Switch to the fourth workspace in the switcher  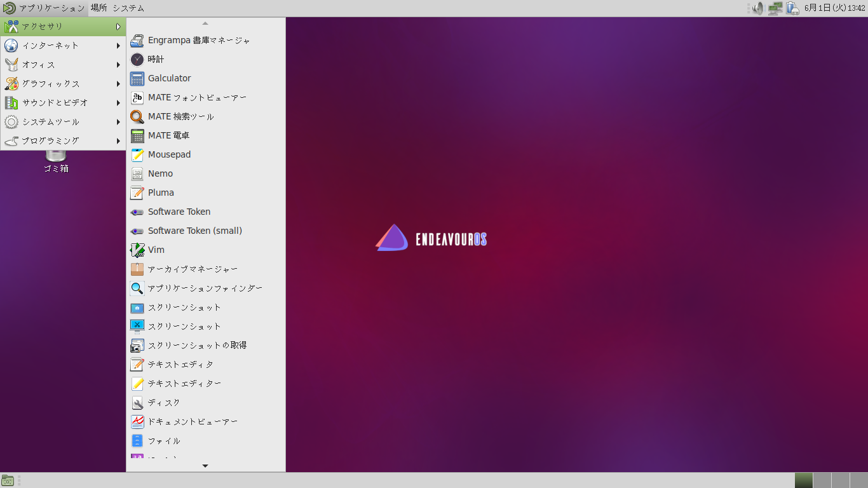pyautogui.click(x=859, y=480)
